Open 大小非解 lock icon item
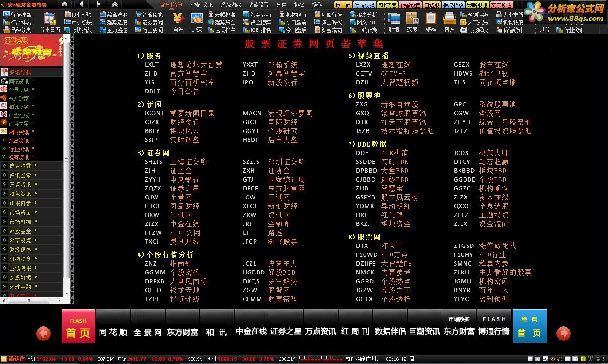 pyautogui.click(x=510, y=15)
